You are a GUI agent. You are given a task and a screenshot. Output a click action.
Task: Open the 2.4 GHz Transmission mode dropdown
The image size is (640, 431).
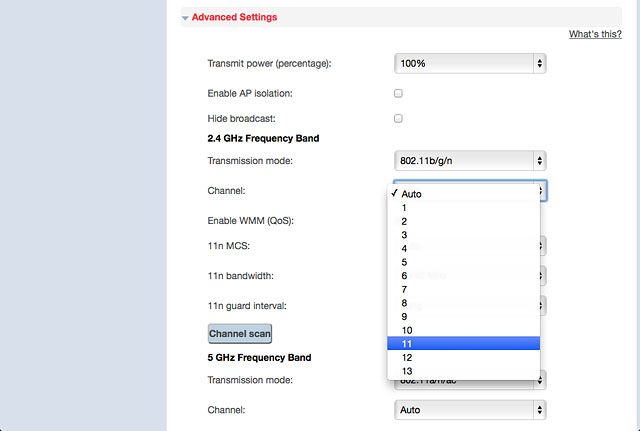coord(470,161)
